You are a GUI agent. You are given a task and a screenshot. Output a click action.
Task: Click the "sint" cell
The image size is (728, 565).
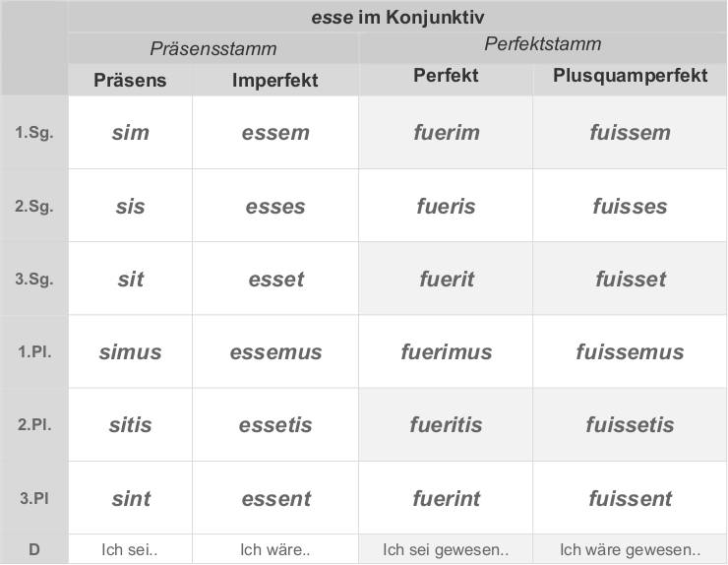131,499
